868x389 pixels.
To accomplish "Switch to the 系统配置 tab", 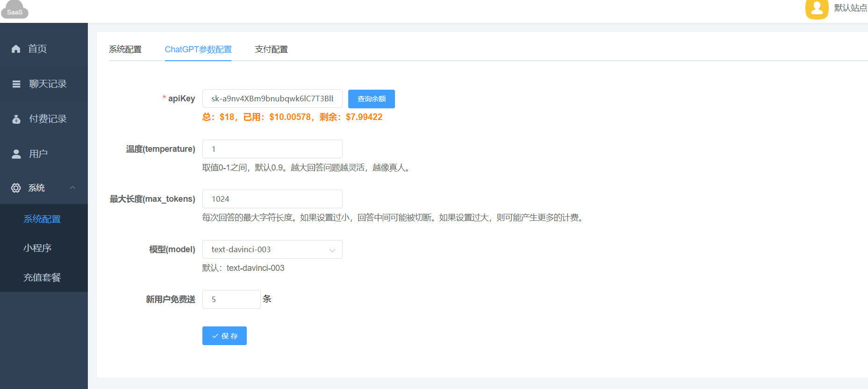I will 125,50.
